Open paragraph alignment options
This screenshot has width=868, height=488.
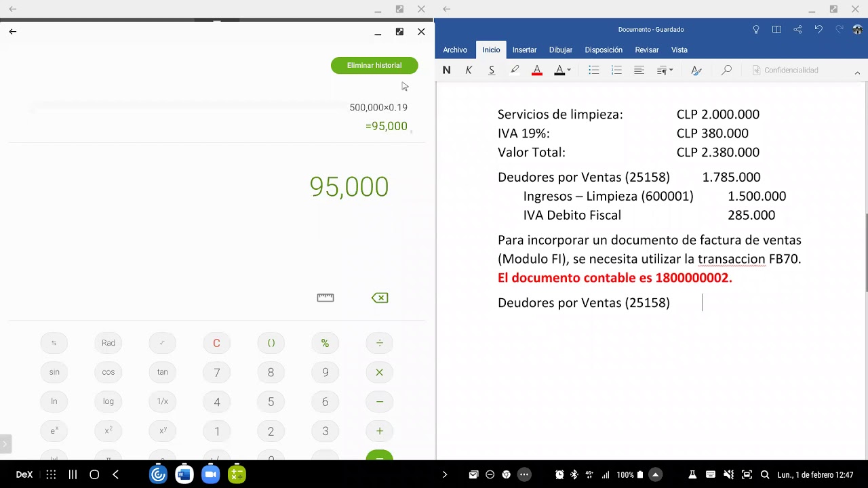click(x=639, y=70)
